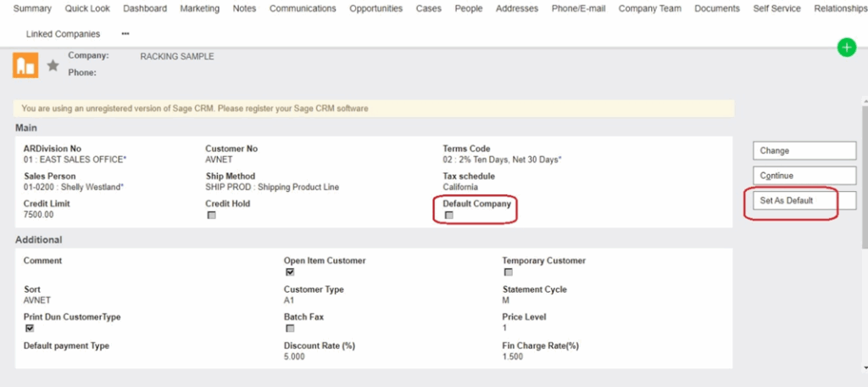Toggle the Print Dun CustomerType checkbox
The height and width of the screenshot is (387, 868).
(x=30, y=328)
